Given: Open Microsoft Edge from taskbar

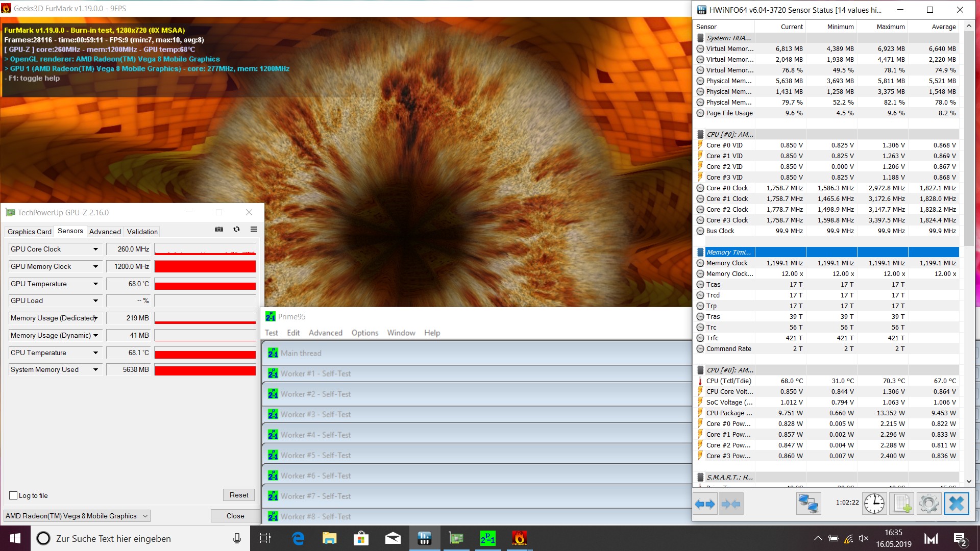Looking at the screenshot, I should pos(298,538).
